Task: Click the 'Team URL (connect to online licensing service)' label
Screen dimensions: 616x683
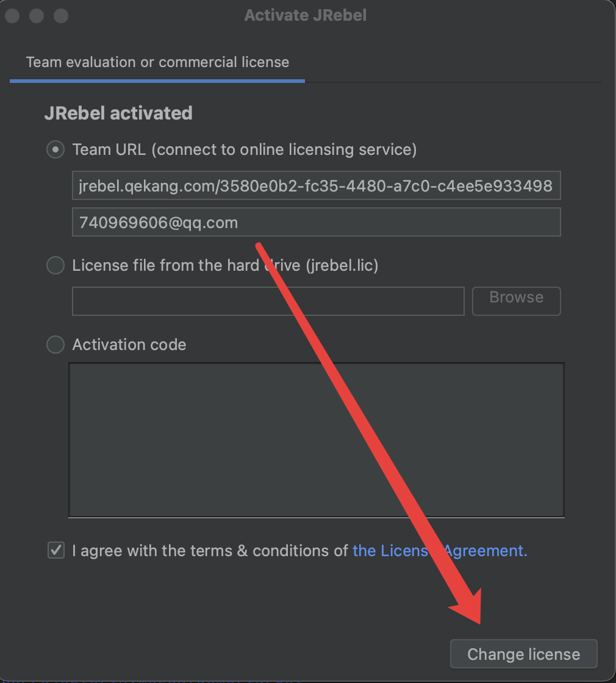Action: (x=244, y=149)
